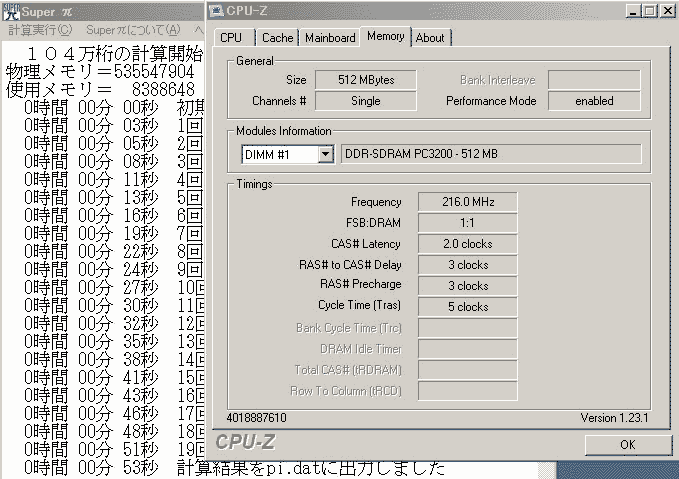Open the Cache tab
Viewport: 679px width, 479px height.
click(x=277, y=38)
